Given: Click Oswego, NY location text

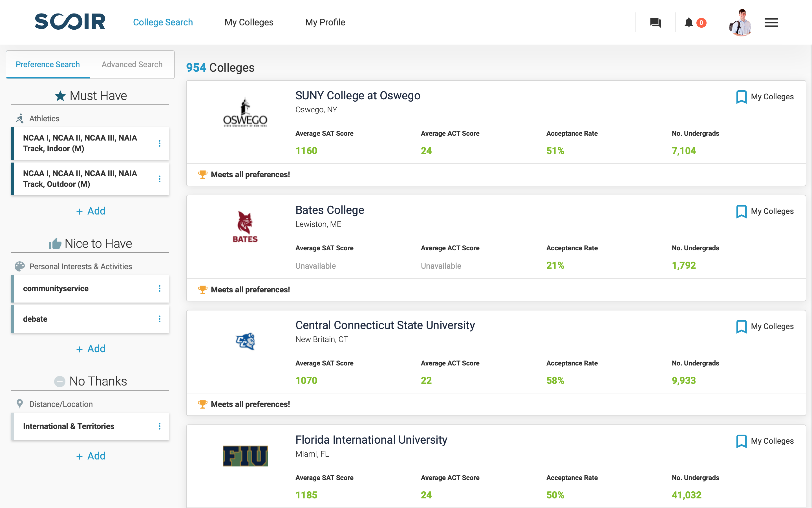Looking at the screenshot, I should 316,110.
